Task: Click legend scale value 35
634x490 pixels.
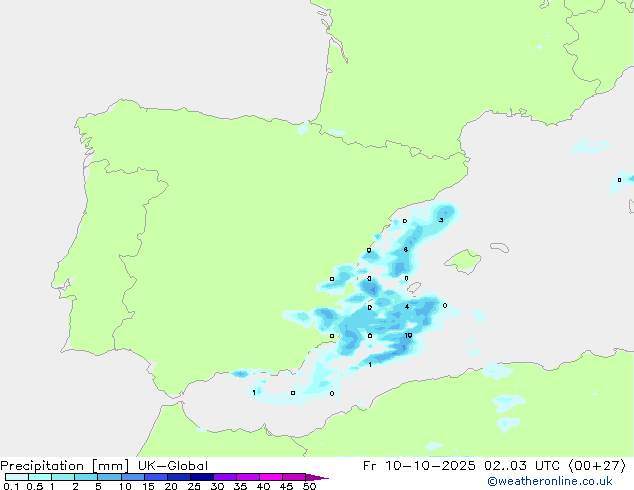Action: pyautogui.click(x=240, y=486)
